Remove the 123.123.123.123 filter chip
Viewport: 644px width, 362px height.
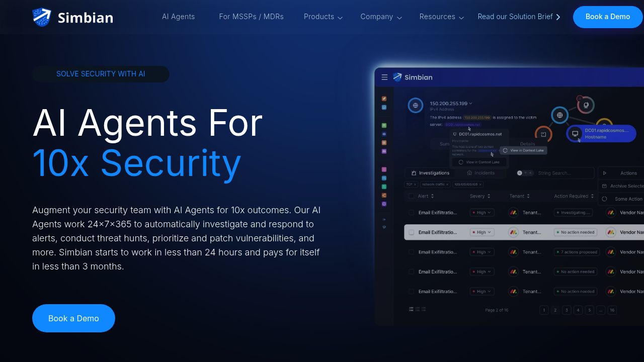[481, 185]
